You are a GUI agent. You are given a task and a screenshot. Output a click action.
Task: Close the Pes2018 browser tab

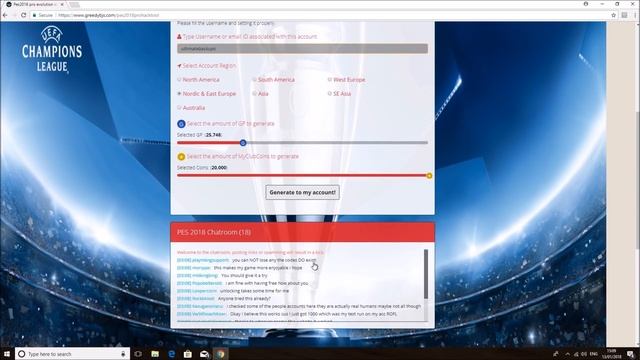[62, 4]
